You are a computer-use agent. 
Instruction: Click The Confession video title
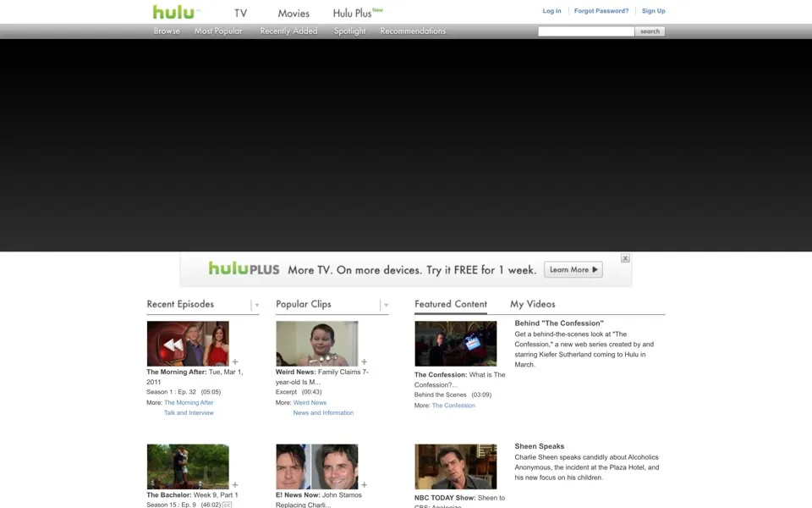pyautogui.click(x=459, y=379)
